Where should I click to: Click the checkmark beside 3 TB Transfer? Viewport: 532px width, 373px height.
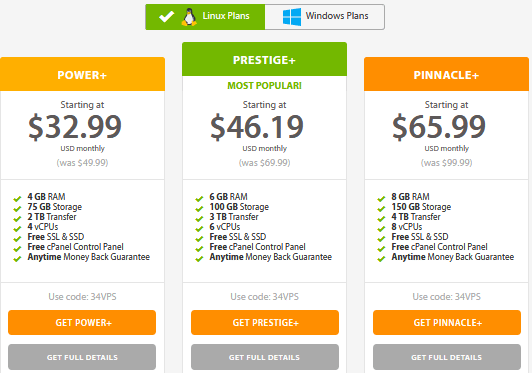point(199,219)
